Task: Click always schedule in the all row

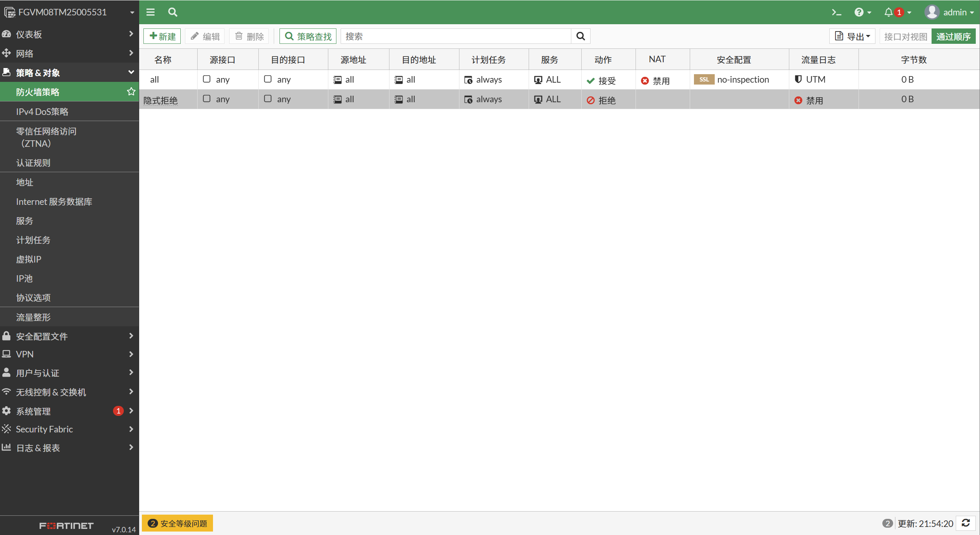Action: 483,80
